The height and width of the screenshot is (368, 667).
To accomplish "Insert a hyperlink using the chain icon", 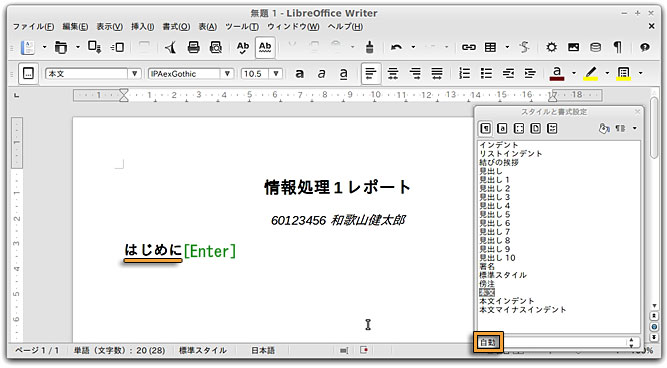I will tap(469, 47).
